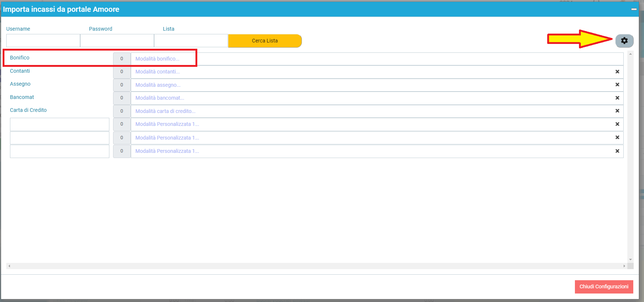Click Chiudi Configurazioni button
This screenshot has height=302, width=644.
604,286
